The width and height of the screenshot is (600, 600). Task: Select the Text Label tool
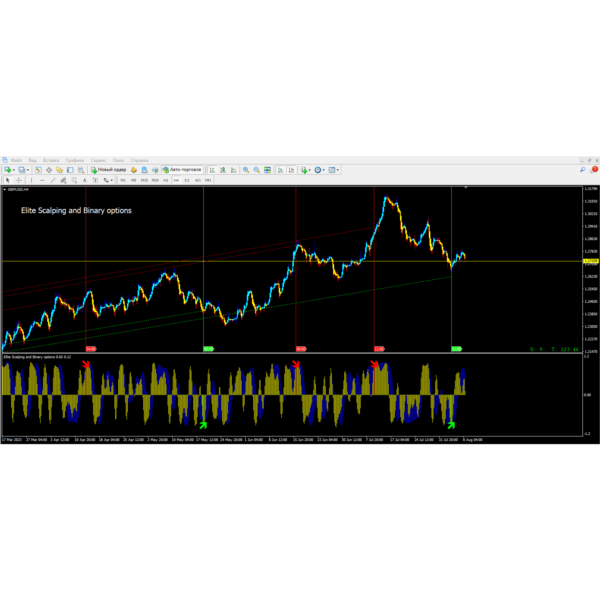click(95, 180)
